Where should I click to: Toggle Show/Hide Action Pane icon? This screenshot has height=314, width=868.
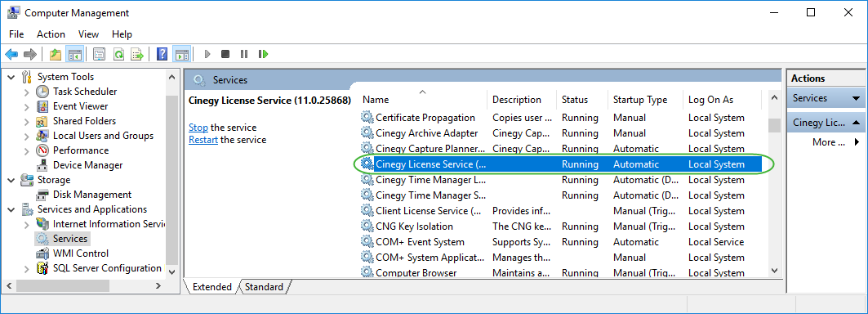click(x=181, y=54)
